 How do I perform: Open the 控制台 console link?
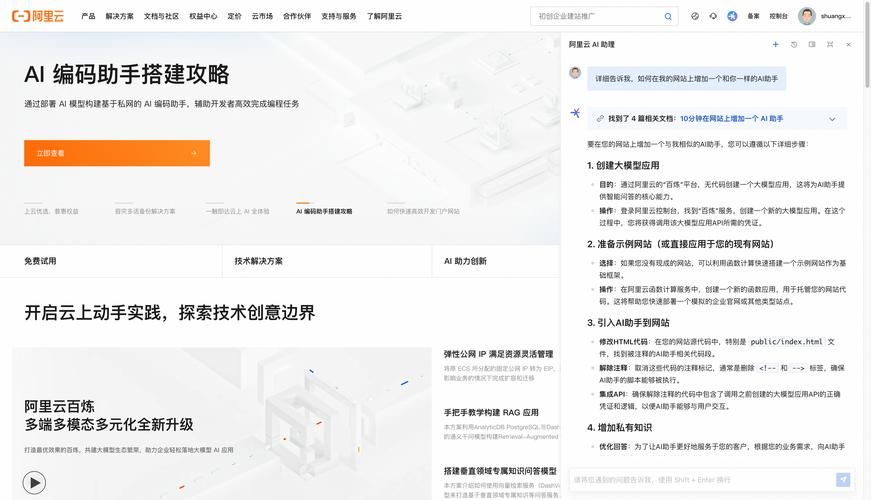(x=778, y=16)
